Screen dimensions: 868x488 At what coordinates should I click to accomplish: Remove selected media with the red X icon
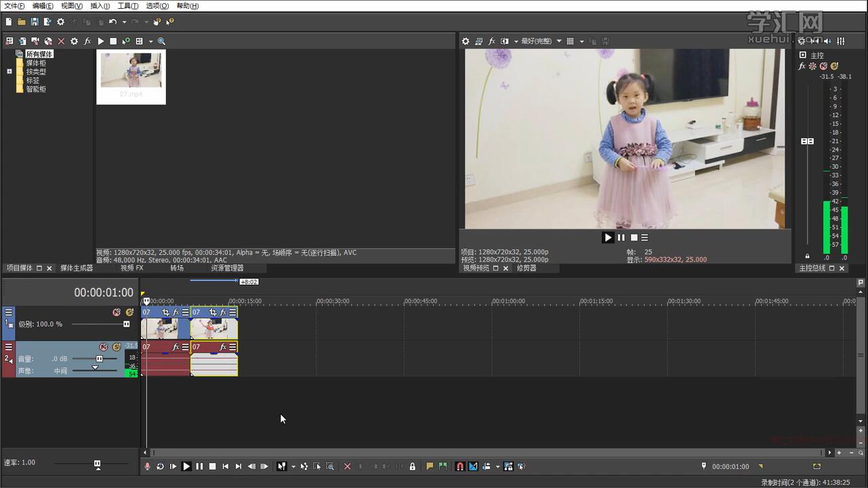coord(61,41)
